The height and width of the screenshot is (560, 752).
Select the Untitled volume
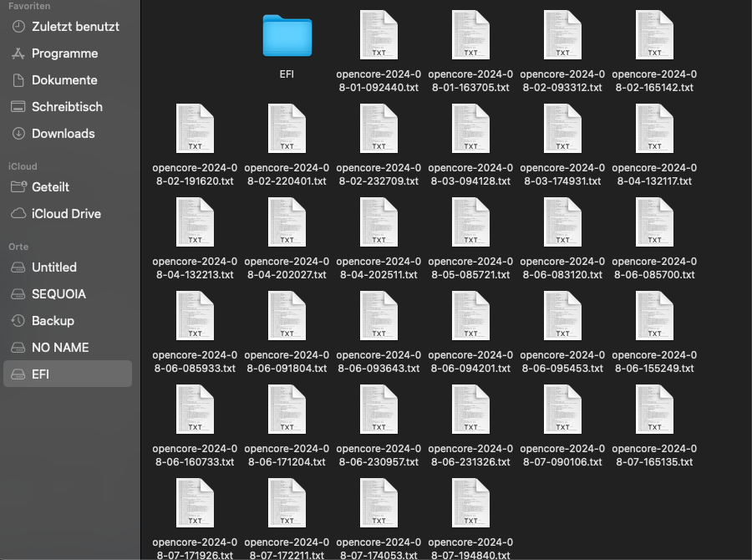click(x=68, y=267)
